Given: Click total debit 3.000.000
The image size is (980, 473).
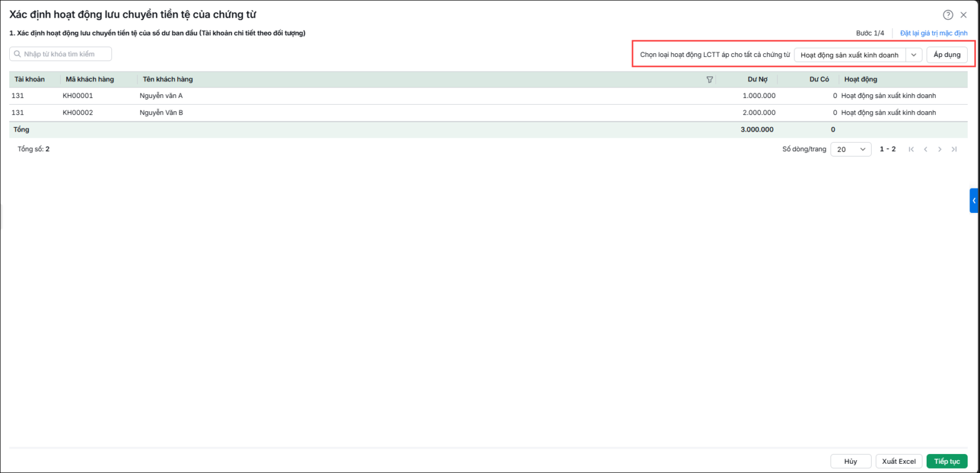Looking at the screenshot, I should (757, 130).
